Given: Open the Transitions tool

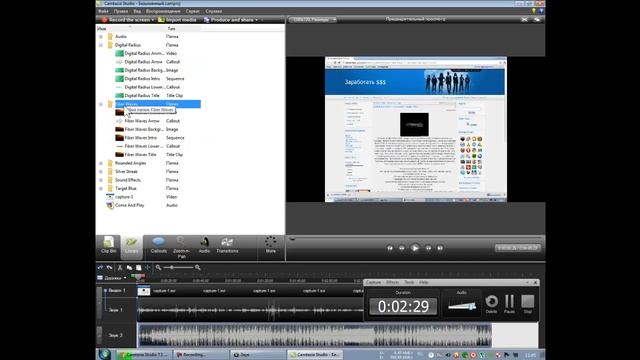Looking at the screenshot, I should click(227, 246).
